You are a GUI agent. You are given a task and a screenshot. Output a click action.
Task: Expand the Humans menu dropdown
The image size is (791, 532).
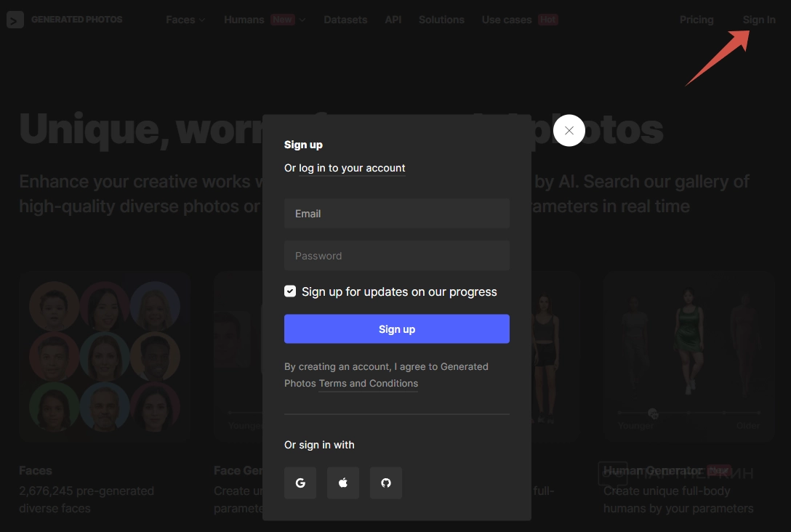(x=265, y=20)
